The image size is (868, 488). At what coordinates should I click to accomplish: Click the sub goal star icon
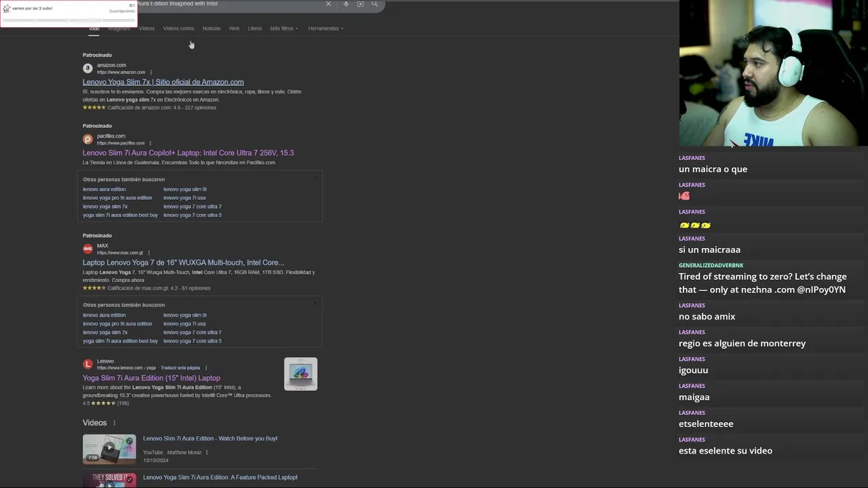(x=7, y=8)
